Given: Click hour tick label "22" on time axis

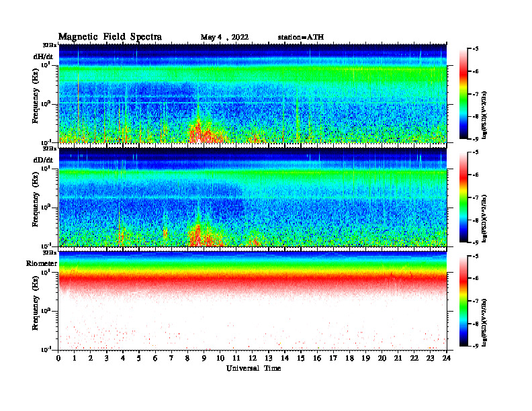Looking at the screenshot, I should click(x=414, y=358).
